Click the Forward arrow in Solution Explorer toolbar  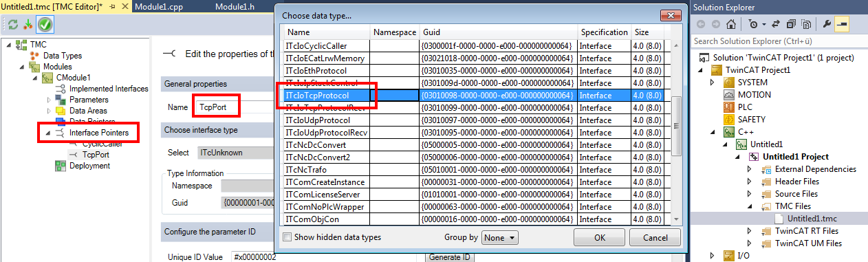coord(716,24)
